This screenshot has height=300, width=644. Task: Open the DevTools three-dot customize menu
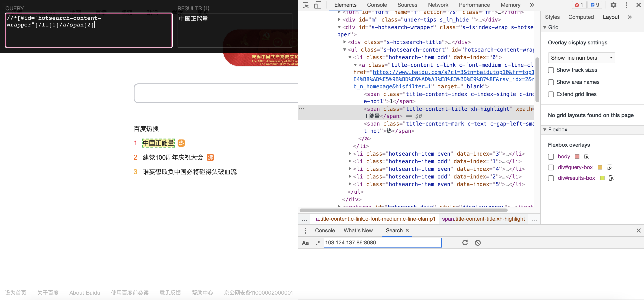point(626,5)
